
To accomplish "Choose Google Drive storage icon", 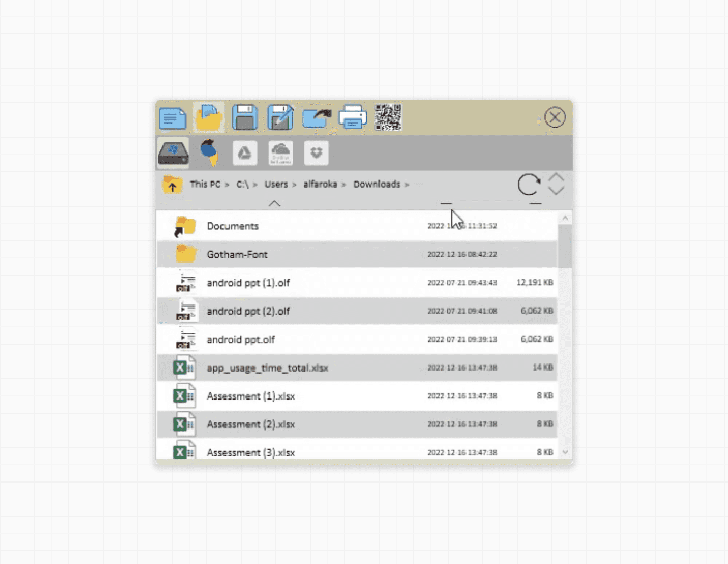I will (x=245, y=153).
